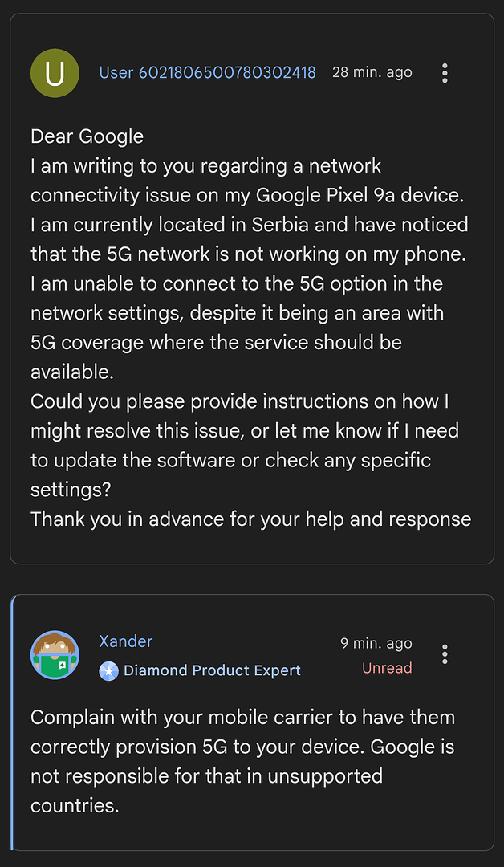Image resolution: width=504 pixels, height=867 pixels.
Task: Click the "not responsible for that in unsupported" line
Action: [206, 776]
